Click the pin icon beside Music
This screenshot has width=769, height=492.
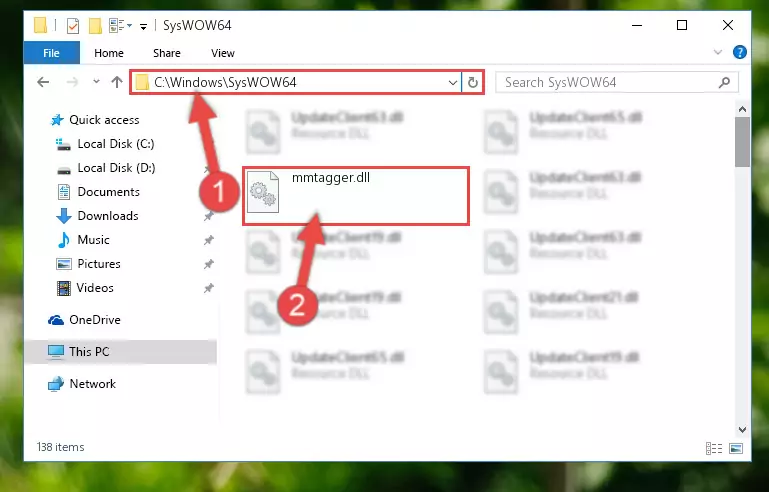pos(208,240)
